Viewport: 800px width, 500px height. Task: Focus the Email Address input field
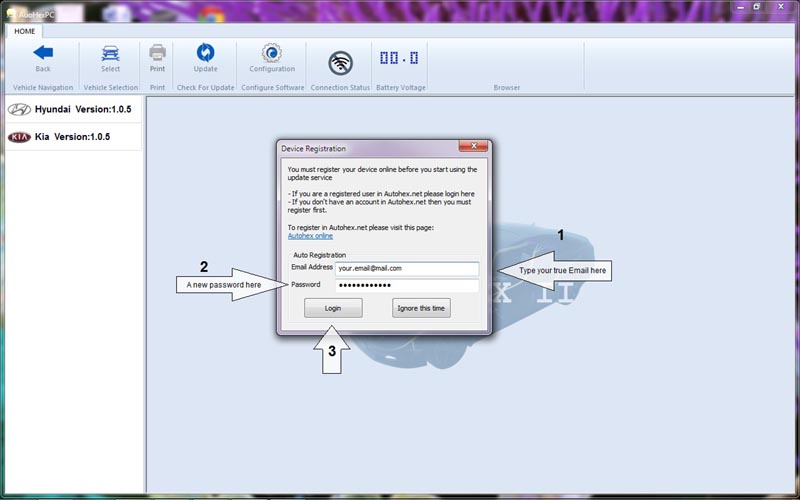[x=407, y=268]
